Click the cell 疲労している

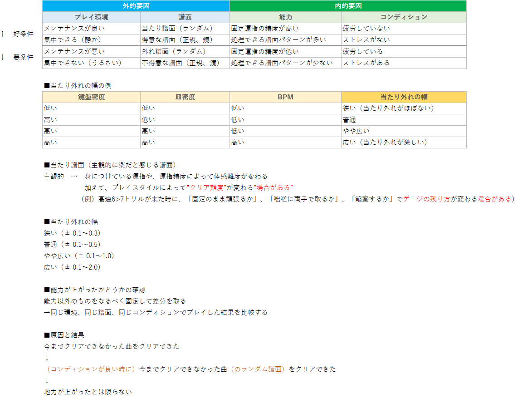click(404, 52)
